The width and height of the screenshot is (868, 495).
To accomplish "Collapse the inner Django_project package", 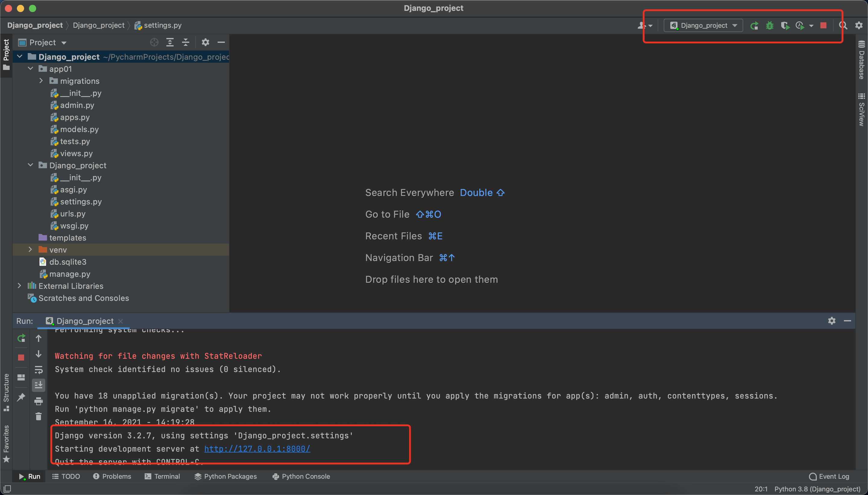I will coord(30,165).
